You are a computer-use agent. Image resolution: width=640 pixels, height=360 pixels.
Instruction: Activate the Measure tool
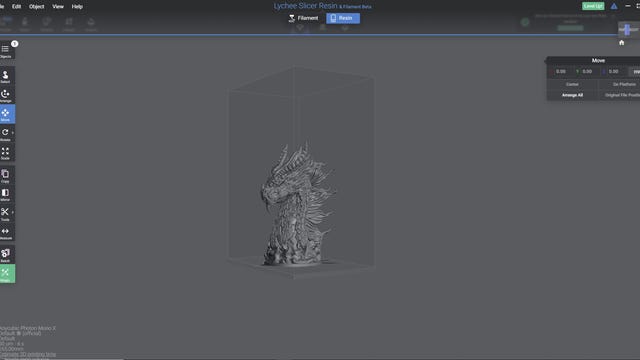[x=6, y=233]
